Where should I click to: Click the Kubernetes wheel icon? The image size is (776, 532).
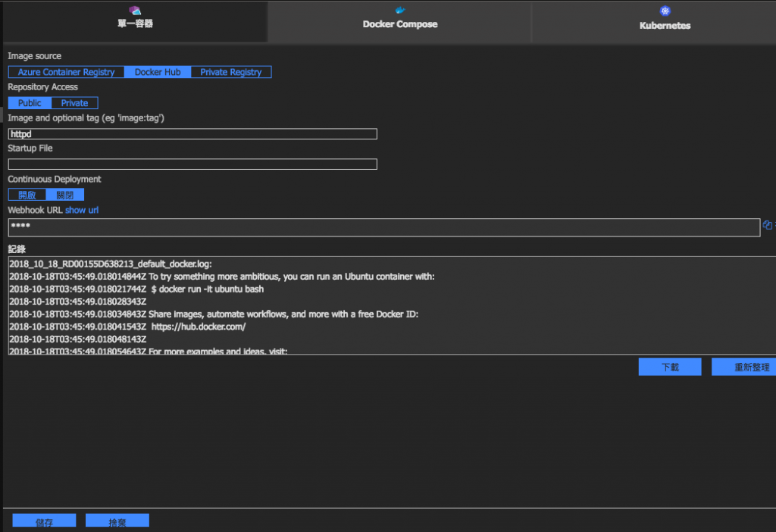[665, 11]
